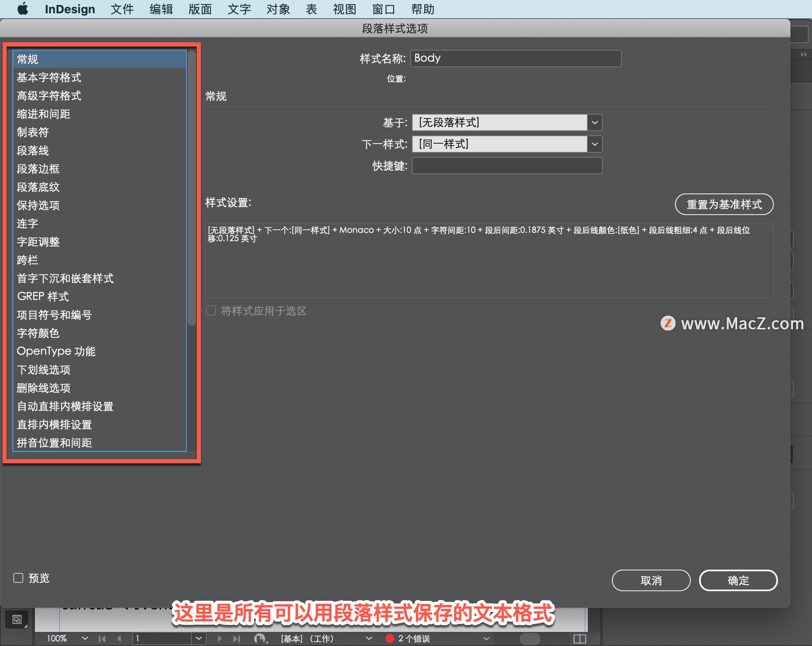Go to the first page icon
812x646 pixels.
102,638
